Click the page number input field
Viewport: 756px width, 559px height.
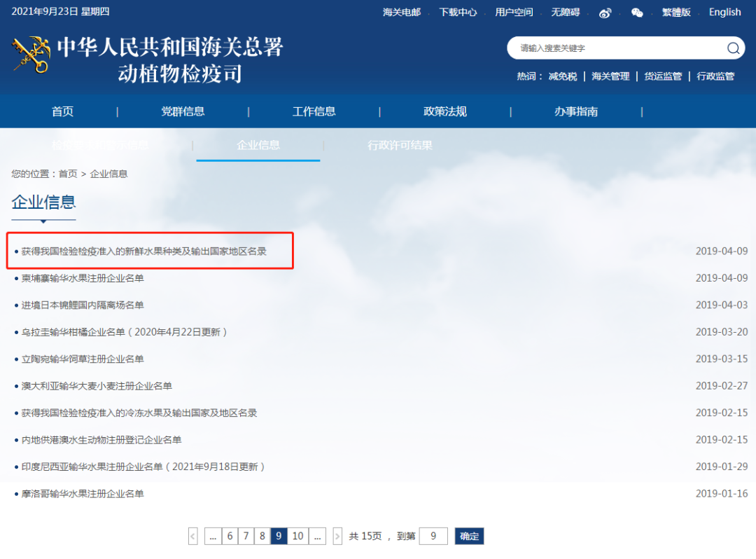433,536
